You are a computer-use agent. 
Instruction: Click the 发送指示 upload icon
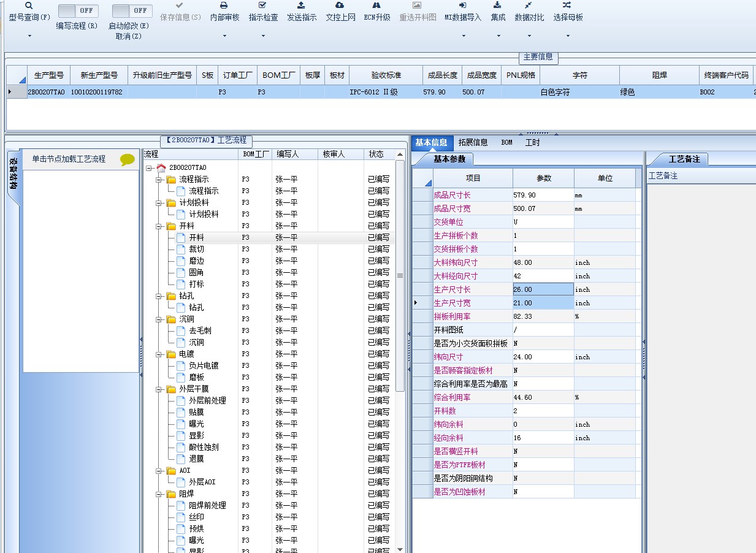point(301,5)
